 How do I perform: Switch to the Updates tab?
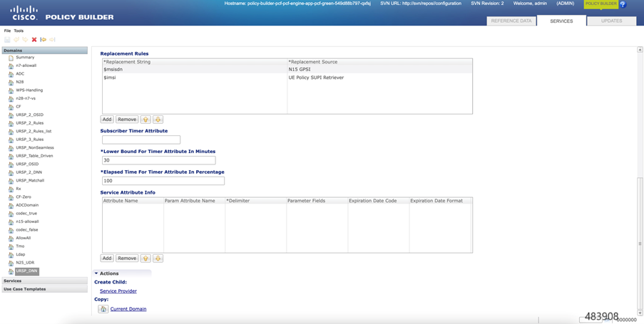coord(612,21)
